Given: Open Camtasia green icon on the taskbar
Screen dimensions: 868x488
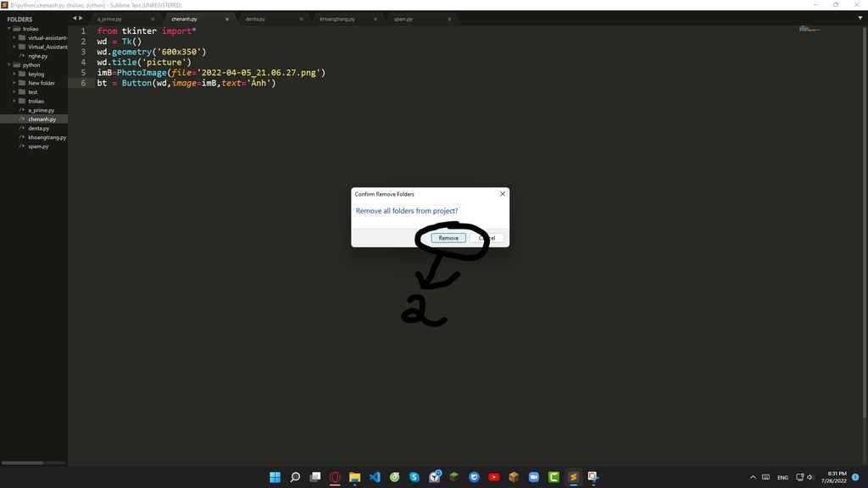Looking at the screenshot, I should [x=554, y=477].
